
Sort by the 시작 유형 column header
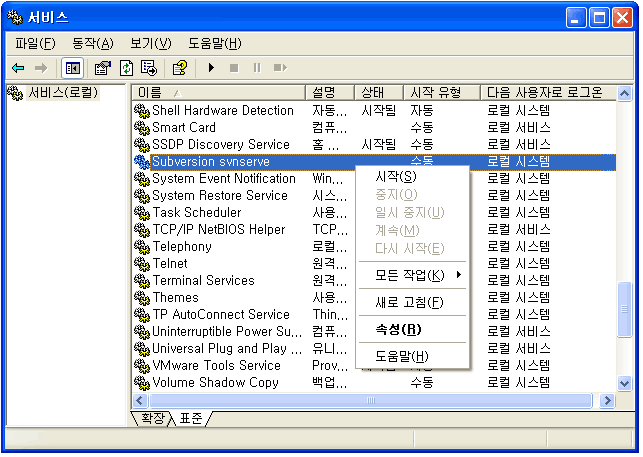pos(440,93)
